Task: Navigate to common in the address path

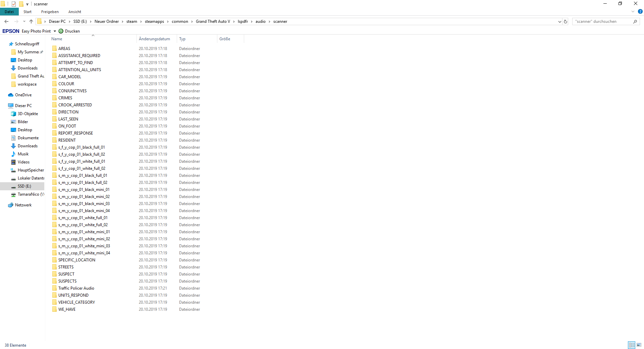Action: click(180, 21)
